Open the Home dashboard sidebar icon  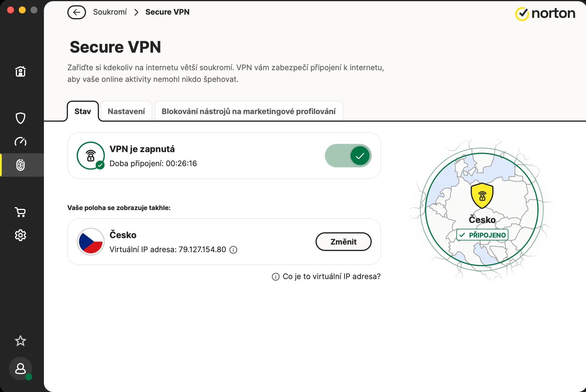click(x=20, y=71)
